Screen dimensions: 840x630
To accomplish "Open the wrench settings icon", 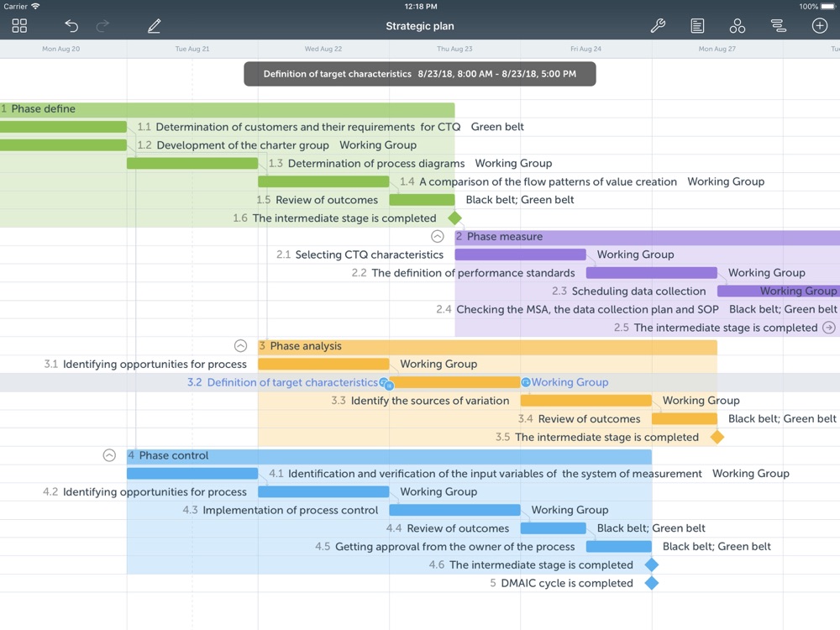I will point(658,26).
